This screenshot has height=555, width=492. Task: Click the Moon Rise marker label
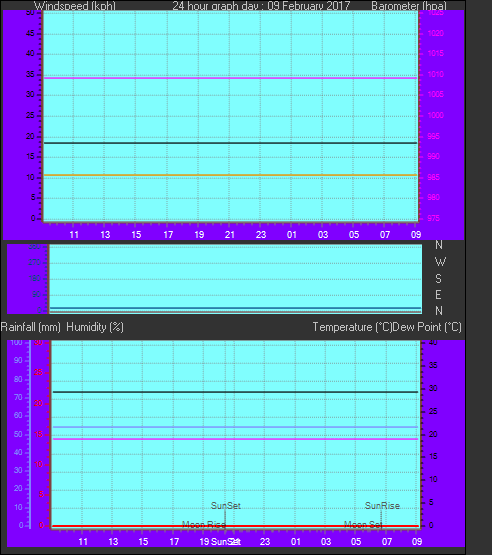pos(204,525)
